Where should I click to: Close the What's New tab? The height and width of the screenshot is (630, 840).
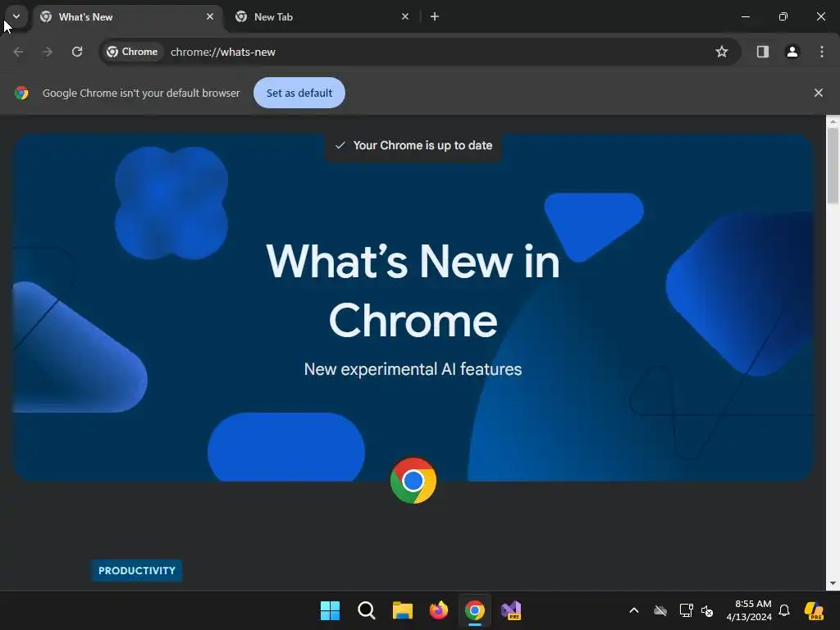click(x=210, y=16)
